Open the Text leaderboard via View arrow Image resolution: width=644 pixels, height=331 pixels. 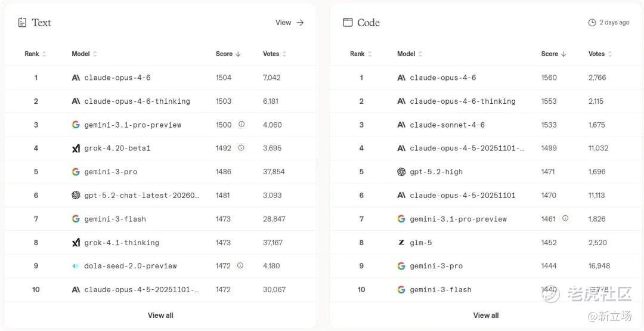(290, 23)
